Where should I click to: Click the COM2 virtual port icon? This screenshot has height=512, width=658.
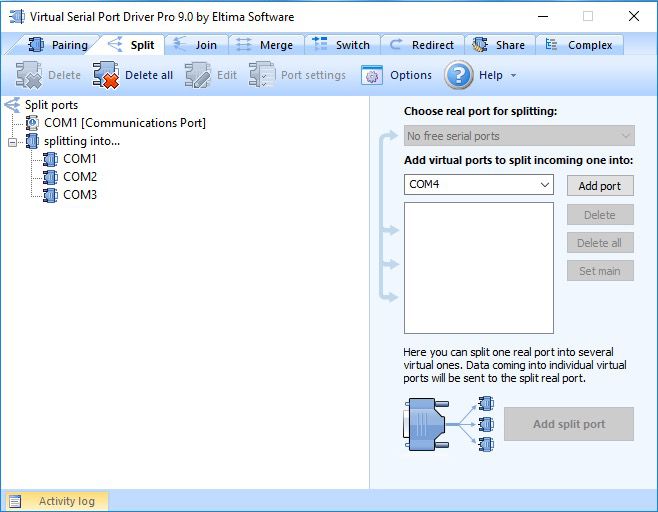pos(50,177)
